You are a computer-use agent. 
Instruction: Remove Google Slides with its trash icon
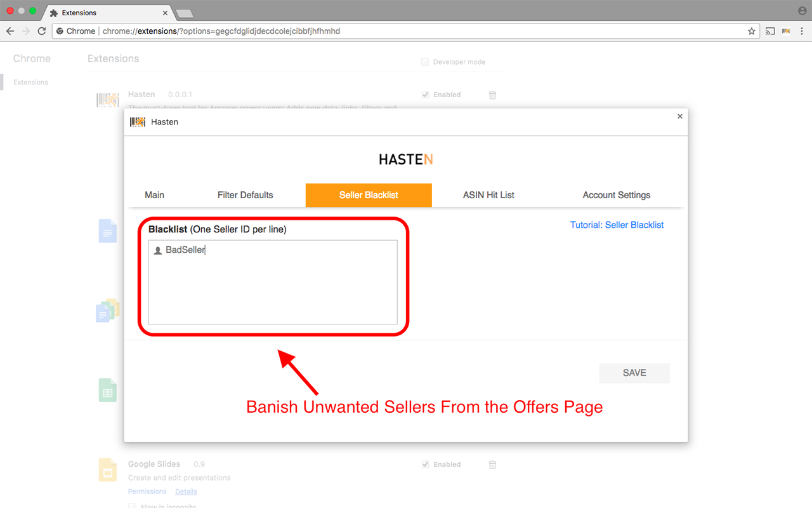point(492,465)
